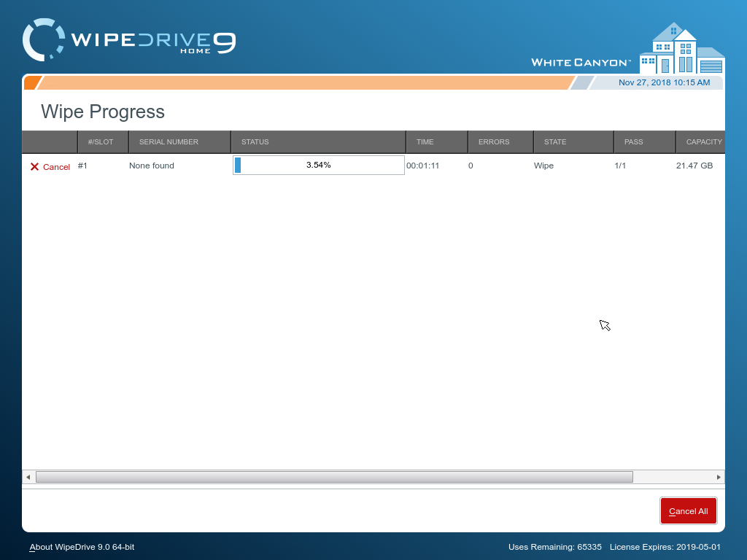
Task: Click the ERRORS column header
Action: pos(500,142)
